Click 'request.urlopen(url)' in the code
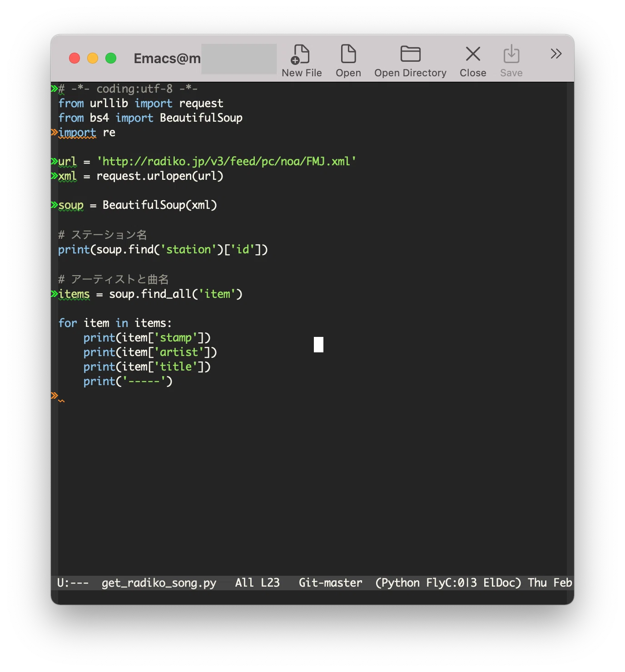This screenshot has width=625, height=672. [x=160, y=176]
